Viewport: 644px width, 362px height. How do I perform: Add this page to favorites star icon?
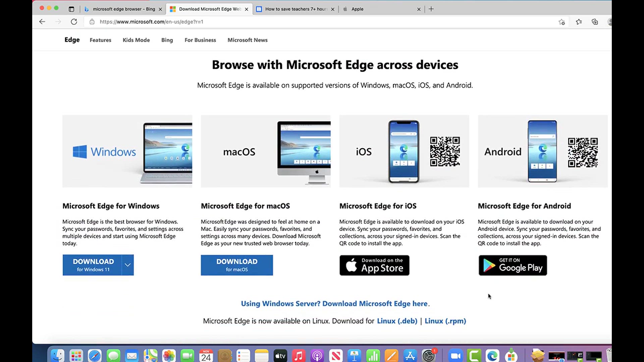click(562, 22)
